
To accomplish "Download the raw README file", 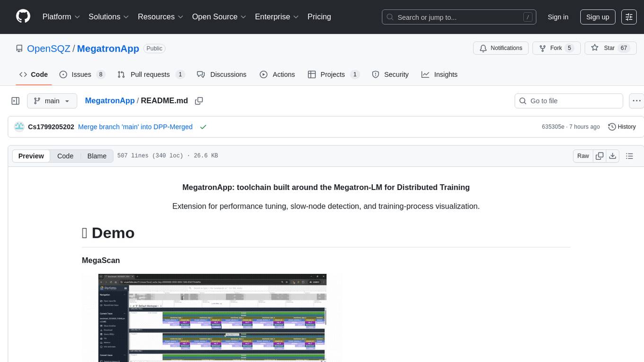I will 612,156.
